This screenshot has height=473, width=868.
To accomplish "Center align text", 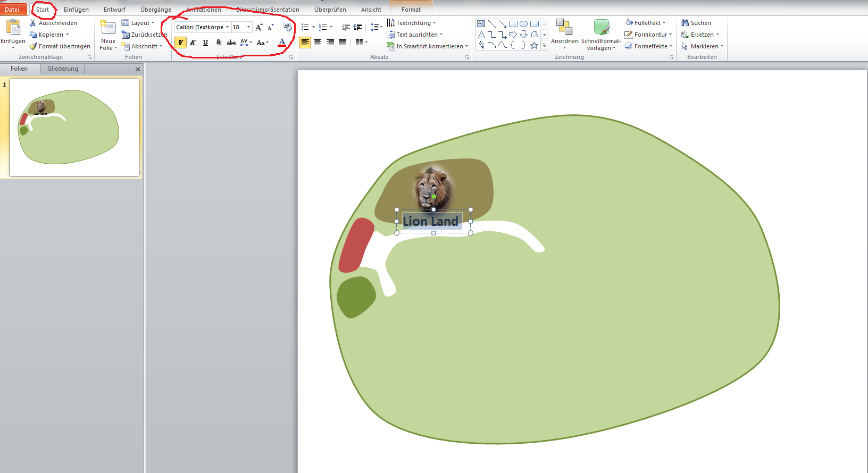I will point(318,43).
